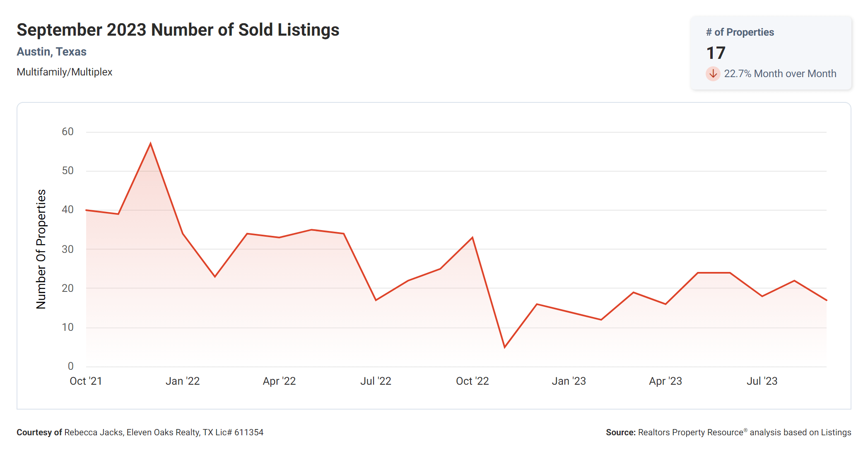
Task: Click the 'Austin, Texas' subtitle
Action: click(x=51, y=52)
